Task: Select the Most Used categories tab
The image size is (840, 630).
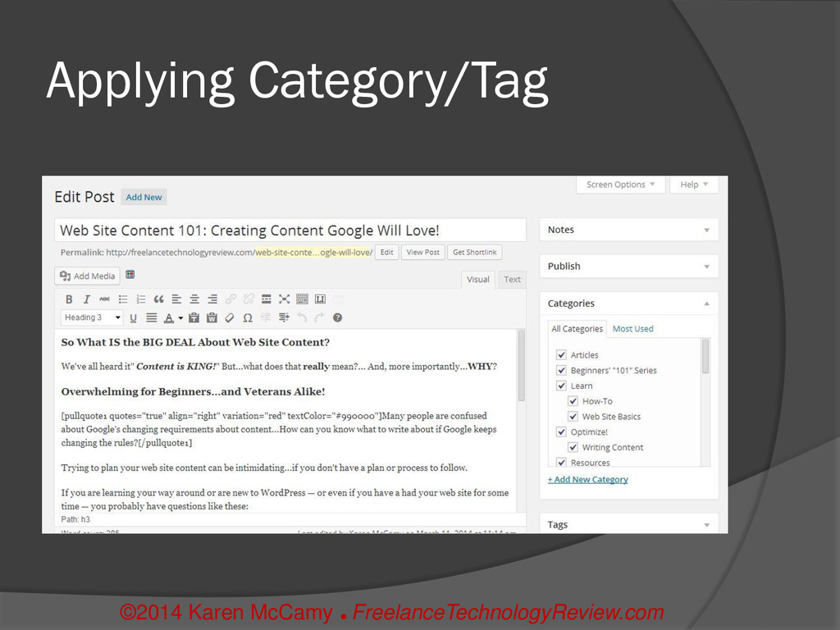Action: point(632,328)
